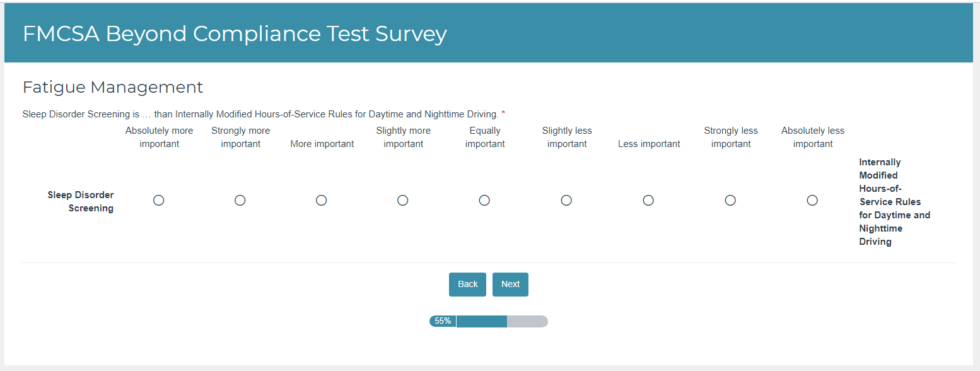
Task: Click the FMCSA Beyond Compliance Test Survey title
Action: pyautogui.click(x=235, y=33)
